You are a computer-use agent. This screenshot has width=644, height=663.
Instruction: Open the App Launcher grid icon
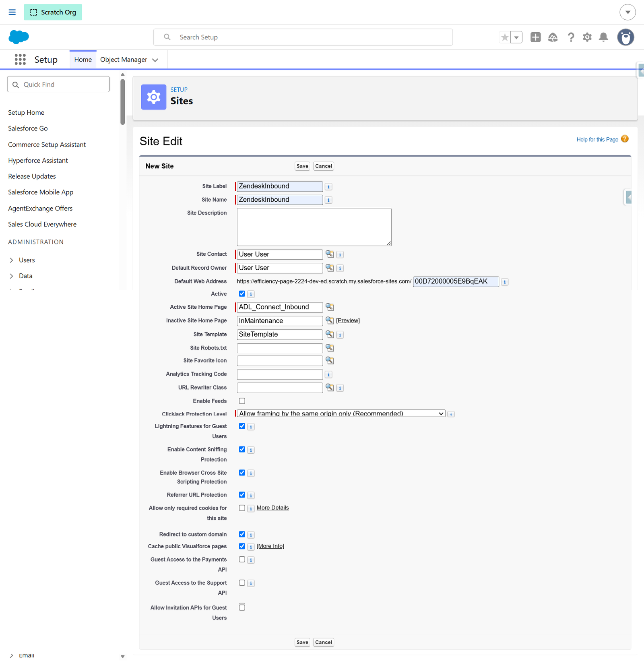pyautogui.click(x=20, y=60)
